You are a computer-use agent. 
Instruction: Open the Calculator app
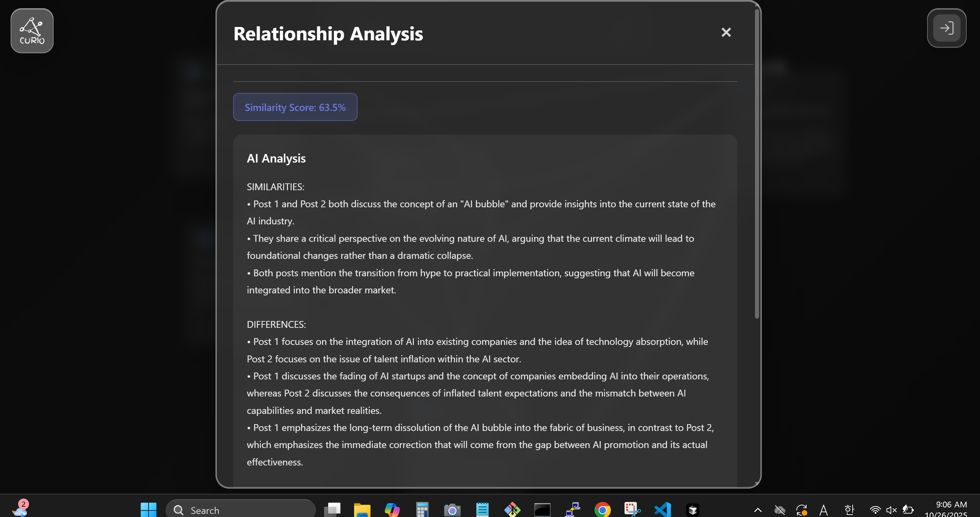[422, 509]
